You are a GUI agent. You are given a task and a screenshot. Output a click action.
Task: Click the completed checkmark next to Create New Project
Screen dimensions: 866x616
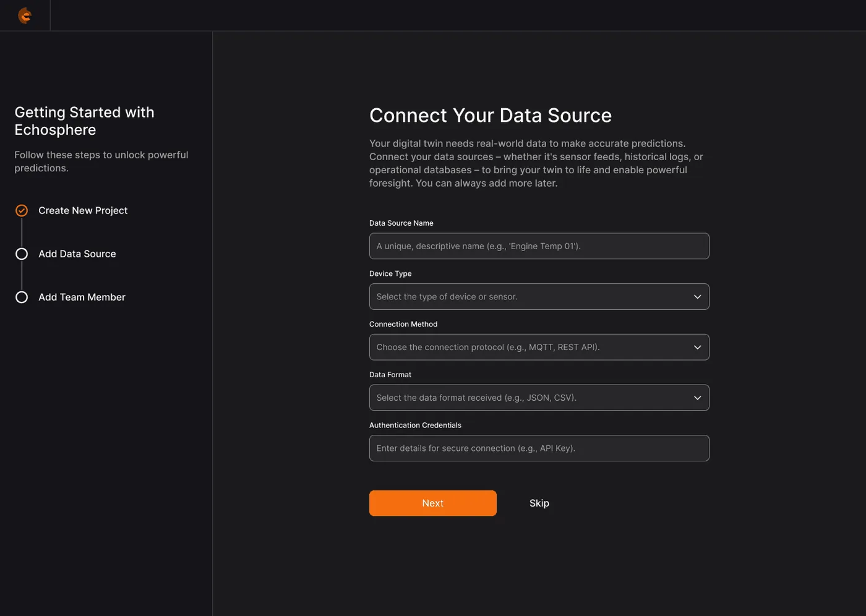point(22,211)
